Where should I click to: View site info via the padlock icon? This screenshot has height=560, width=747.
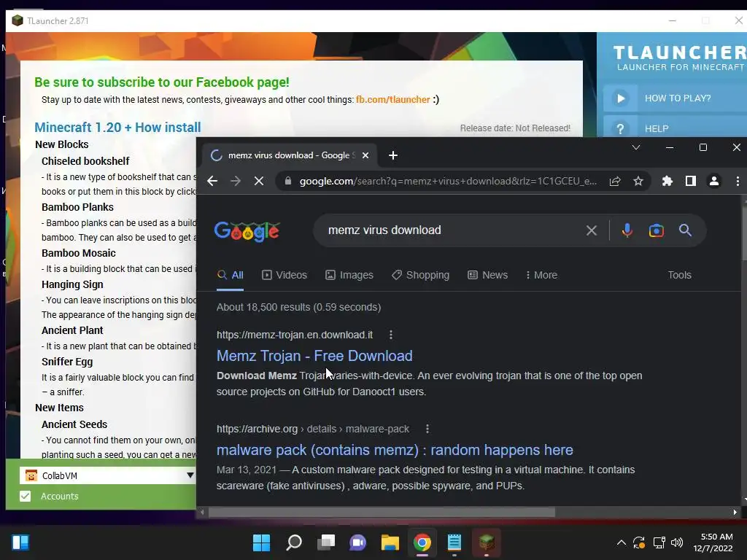(x=287, y=181)
